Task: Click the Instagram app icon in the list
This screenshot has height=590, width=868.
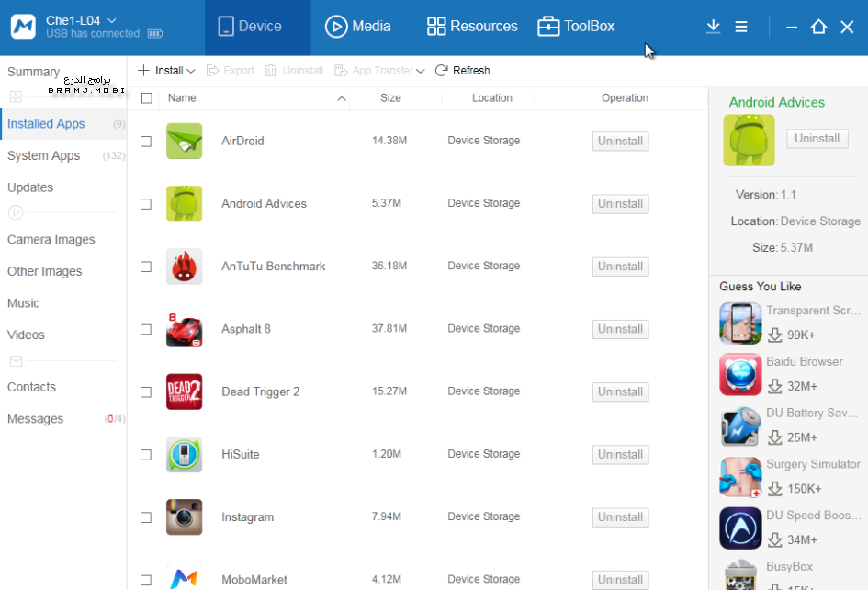Action: (x=184, y=517)
